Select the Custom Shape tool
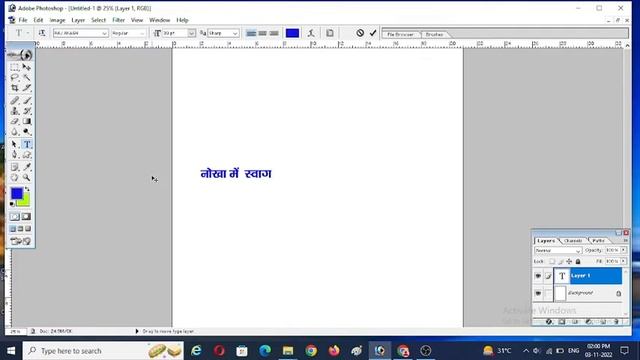The height and width of the screenshot is (360, 640). pyautogui.click(x=27, y=155)
